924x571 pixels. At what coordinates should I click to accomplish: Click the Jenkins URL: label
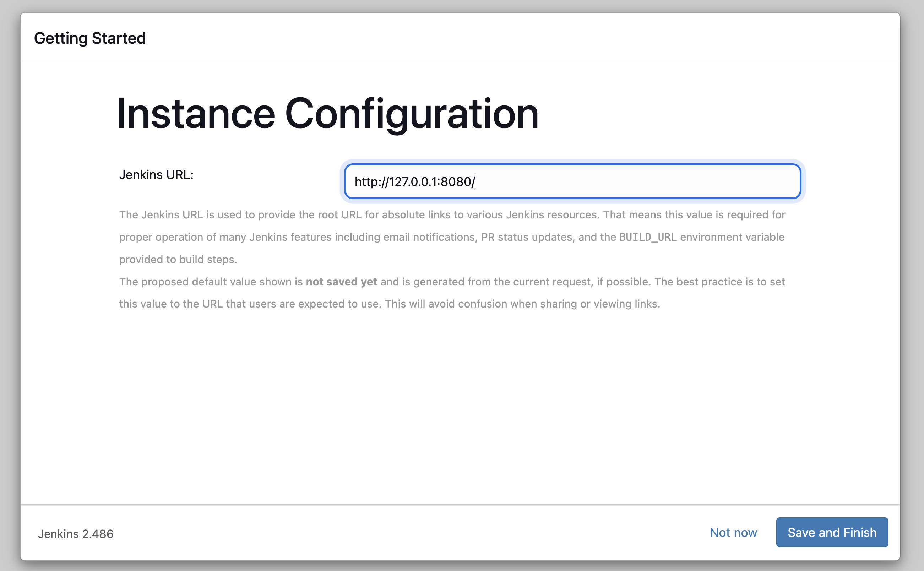(x=156, y=174)
